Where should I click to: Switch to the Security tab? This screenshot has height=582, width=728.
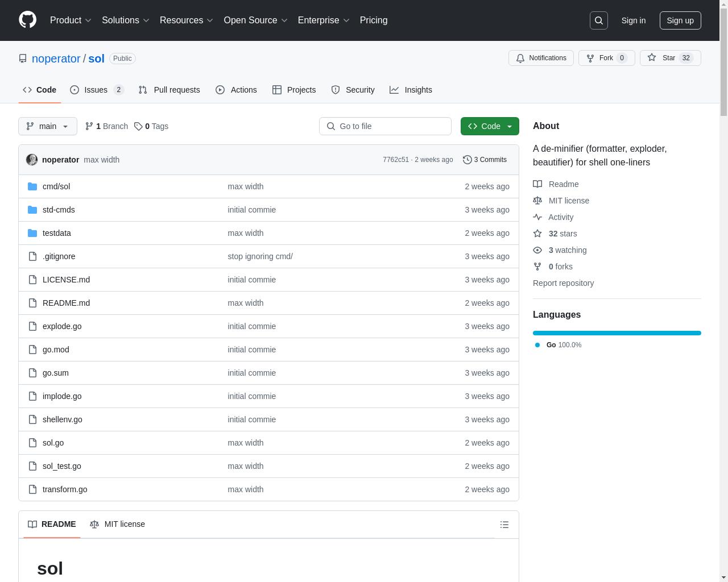point(353,90)
